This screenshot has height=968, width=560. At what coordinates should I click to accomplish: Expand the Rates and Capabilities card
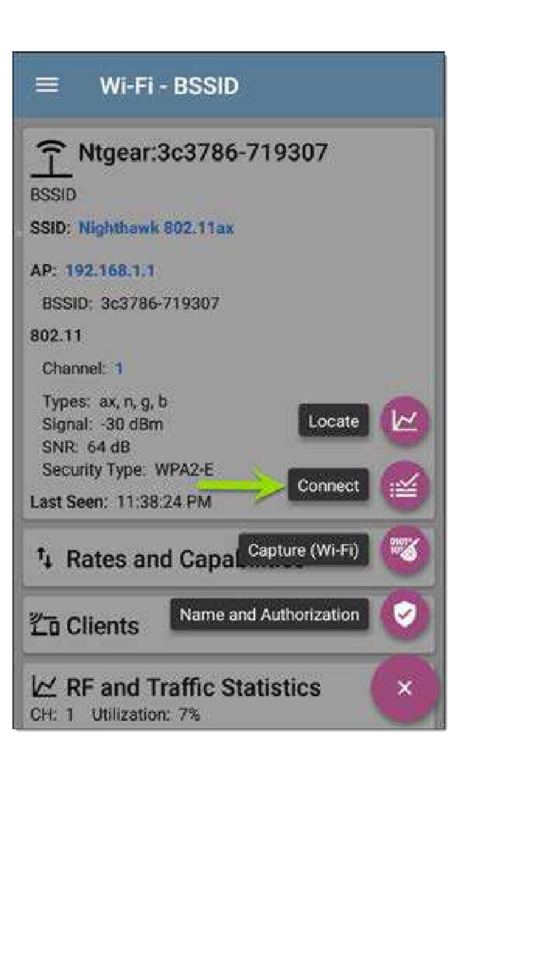point(229,558)
